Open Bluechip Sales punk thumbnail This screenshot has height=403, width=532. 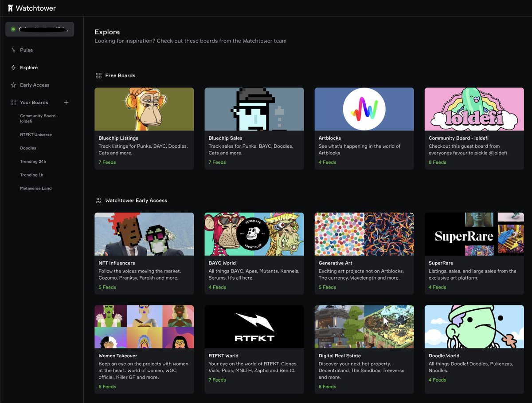click(x=254, y=109)
